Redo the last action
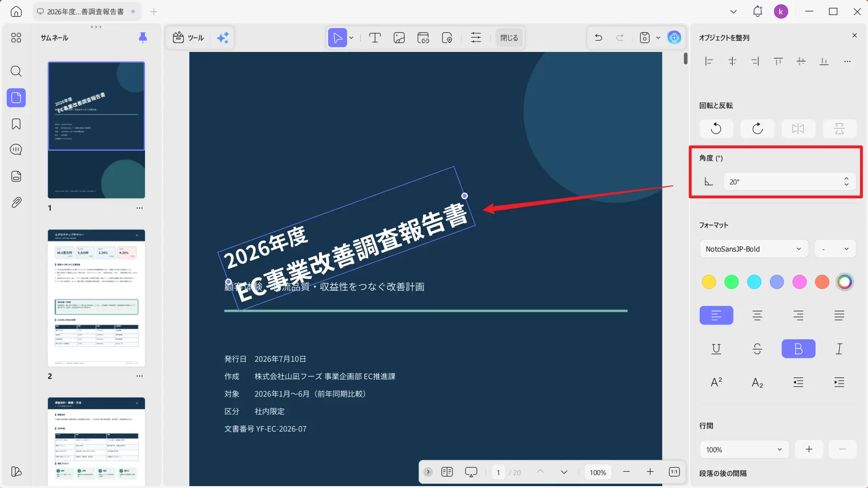This screenshot has width=868, height=488. click(620, 38)
